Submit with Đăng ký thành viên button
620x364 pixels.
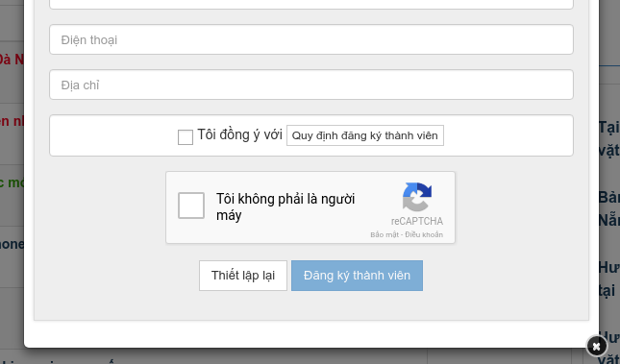tap(357, 276)
